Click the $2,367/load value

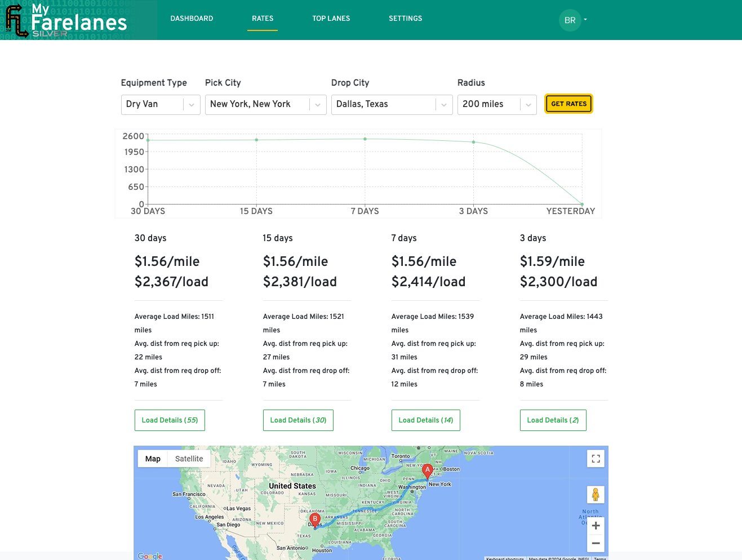[x=171, y=282]
